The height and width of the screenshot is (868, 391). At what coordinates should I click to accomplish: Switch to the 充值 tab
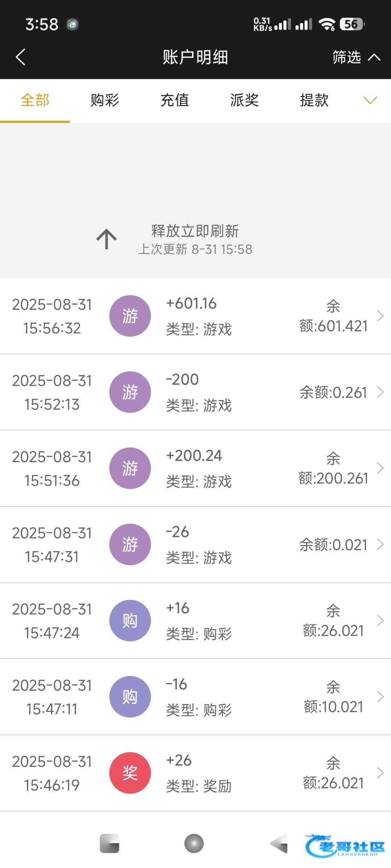coord(175,100)
